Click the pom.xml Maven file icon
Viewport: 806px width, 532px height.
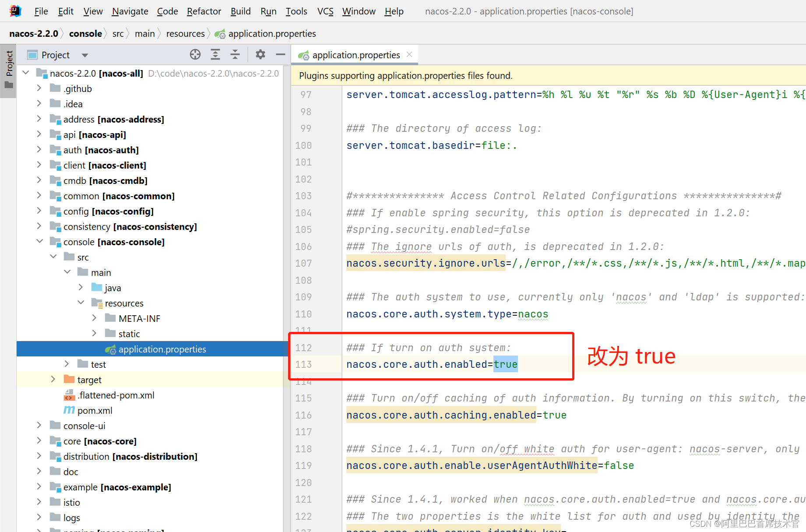tap(69, 410)
